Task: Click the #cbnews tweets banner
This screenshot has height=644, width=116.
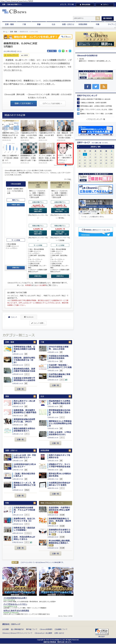Action: 95,232
